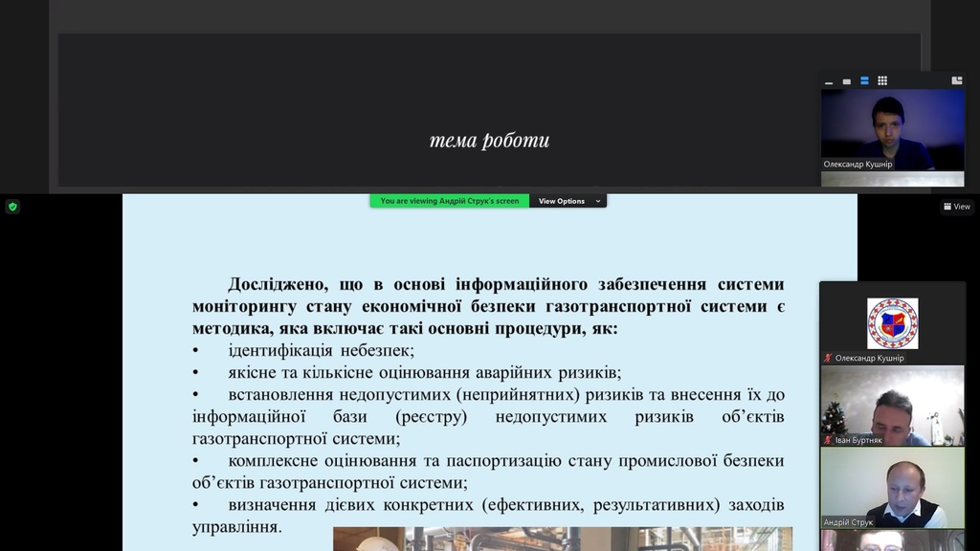Switch floating panel to grid view

(x=882, y=81)
